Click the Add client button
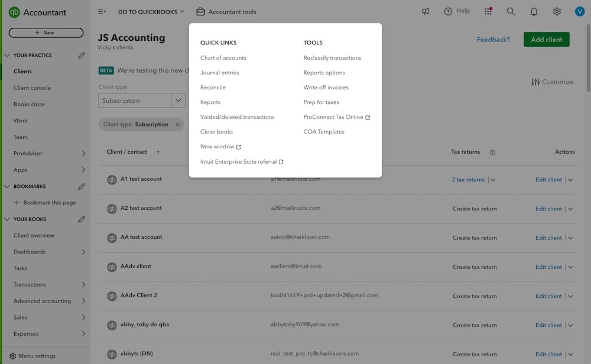 [x=545, y=38]
